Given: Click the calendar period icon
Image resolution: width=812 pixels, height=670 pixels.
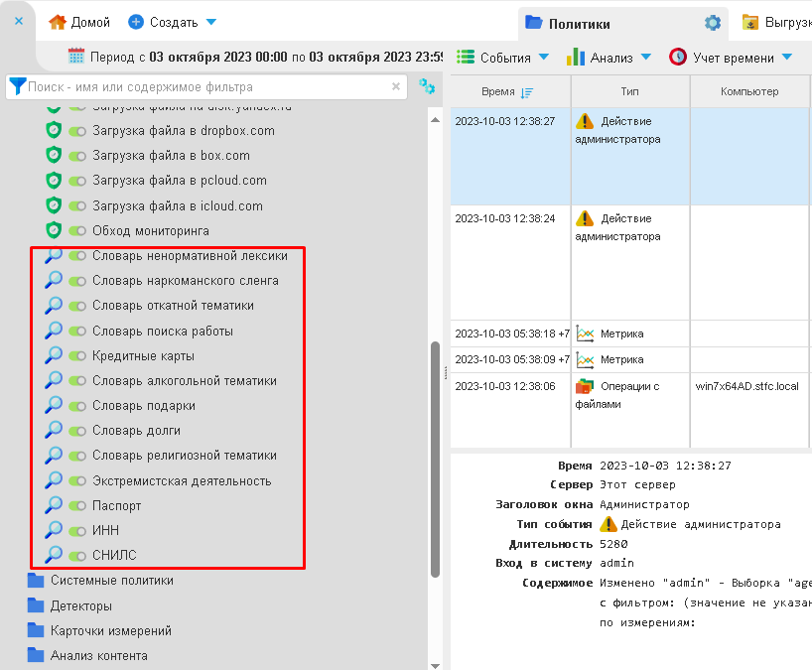Looking at the screenshot, I should tap(76, 56).
